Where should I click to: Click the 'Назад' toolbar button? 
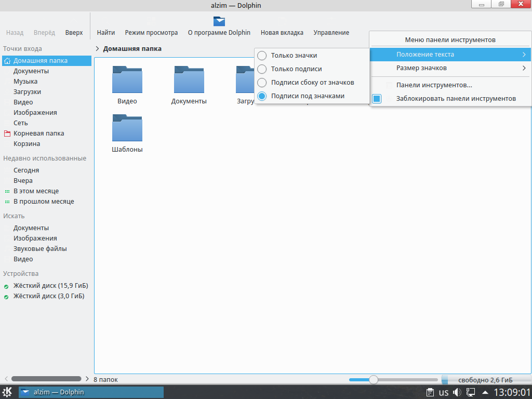(x=15, y=33)
